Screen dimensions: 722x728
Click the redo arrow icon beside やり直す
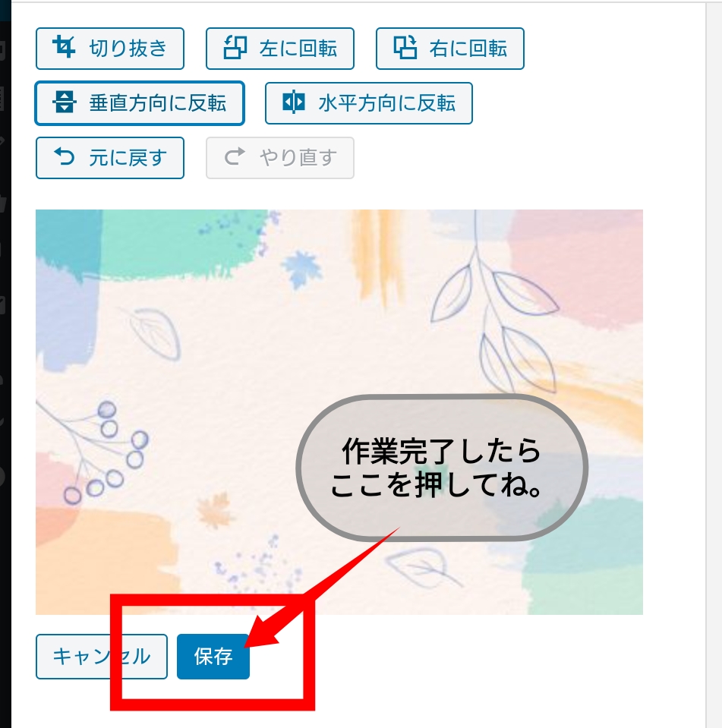pyautogui.click(x=235, y=157)
